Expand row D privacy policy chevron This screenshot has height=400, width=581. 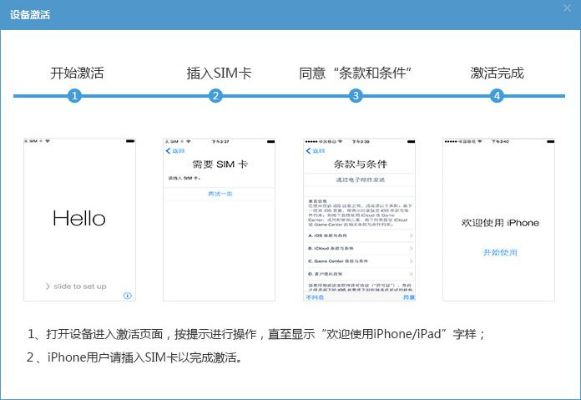pos(411,274)
